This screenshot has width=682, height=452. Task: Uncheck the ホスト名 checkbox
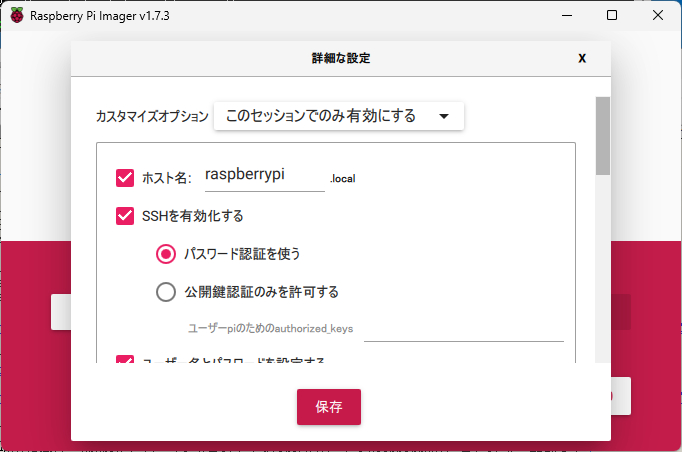click(x=125, y=177)
